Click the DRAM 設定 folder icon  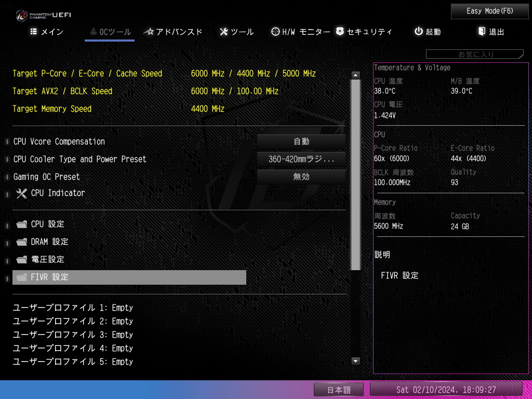[x=22, y=242]
